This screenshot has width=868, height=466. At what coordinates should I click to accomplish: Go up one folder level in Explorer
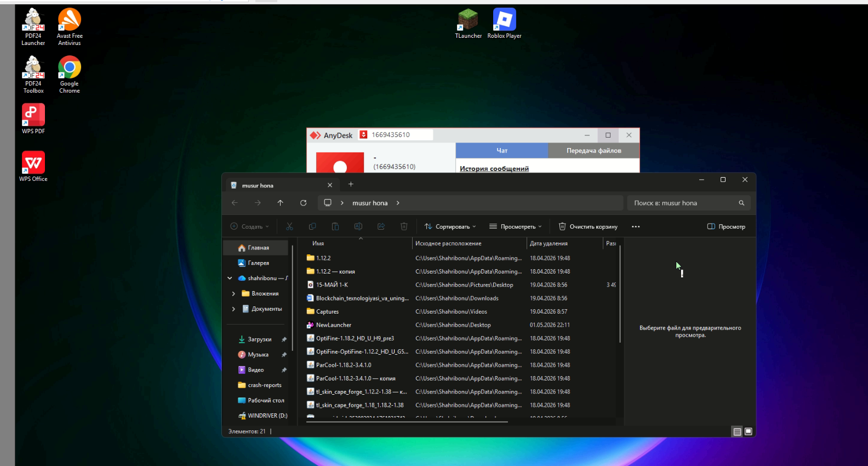(280, 203)
